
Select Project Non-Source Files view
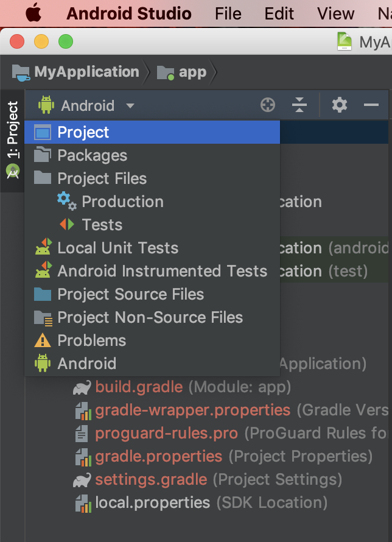tap(152, 317)
